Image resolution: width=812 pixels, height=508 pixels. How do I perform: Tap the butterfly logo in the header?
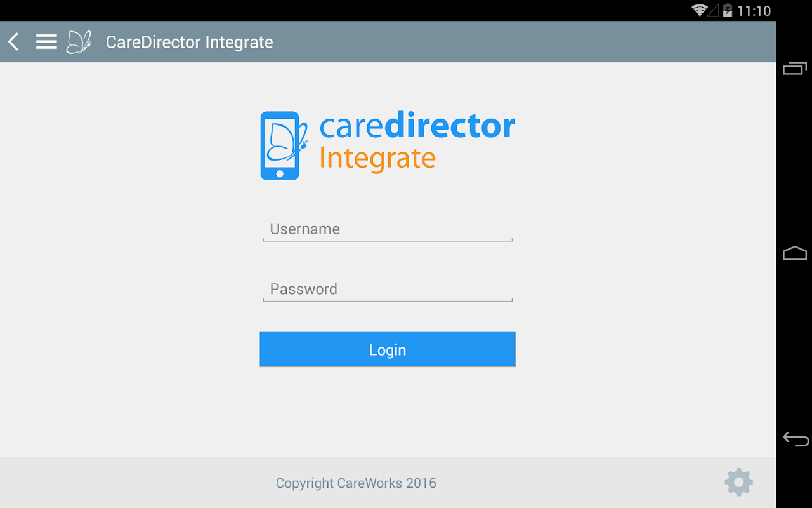coord(79,42)
